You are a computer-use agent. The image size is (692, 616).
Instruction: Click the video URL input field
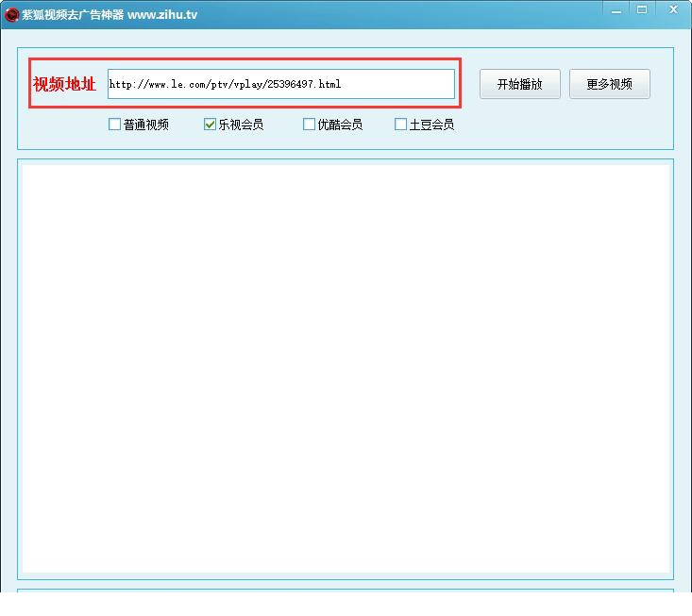[281, 84]
